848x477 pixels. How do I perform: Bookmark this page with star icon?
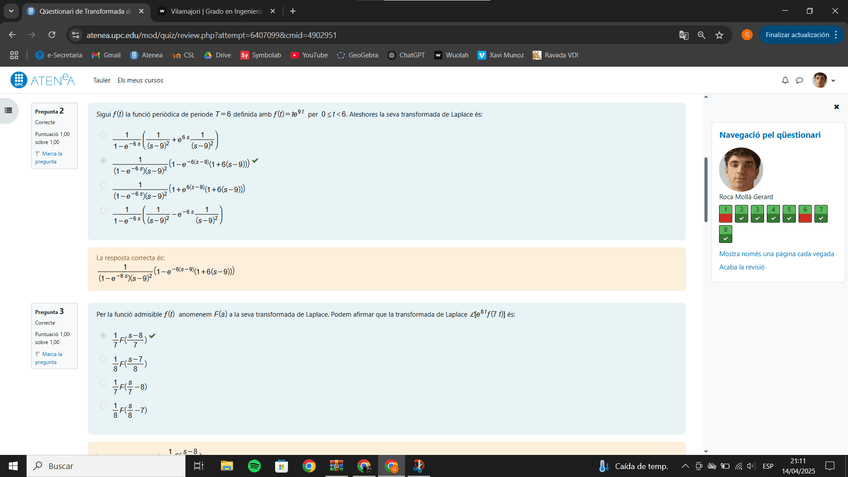(x=719, y=35)
